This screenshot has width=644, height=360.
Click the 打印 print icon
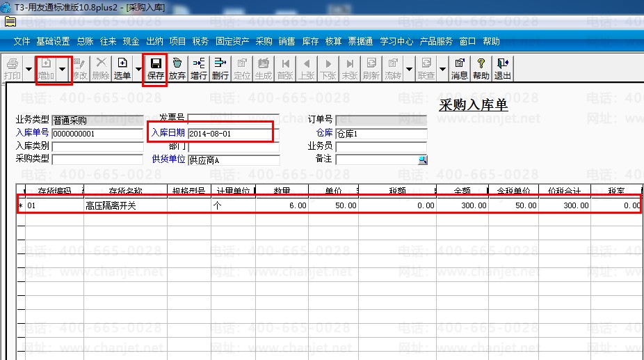tap(13, 68)
